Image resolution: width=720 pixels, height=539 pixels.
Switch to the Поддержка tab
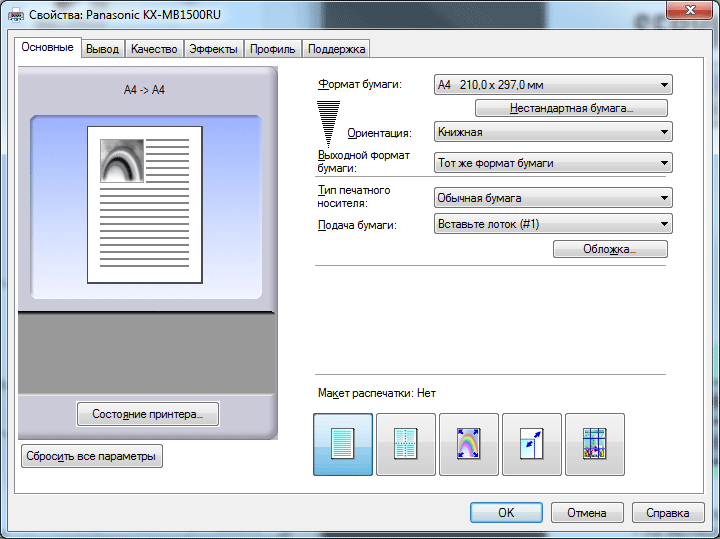point(336,49)
